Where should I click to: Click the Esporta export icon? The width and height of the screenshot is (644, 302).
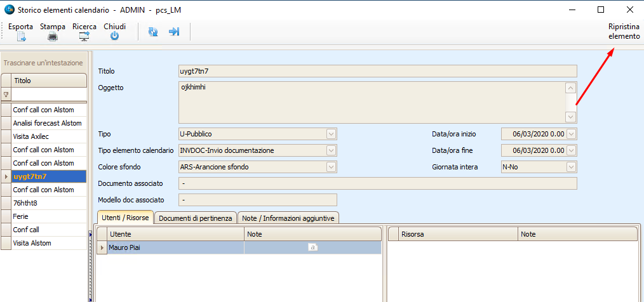20,36
